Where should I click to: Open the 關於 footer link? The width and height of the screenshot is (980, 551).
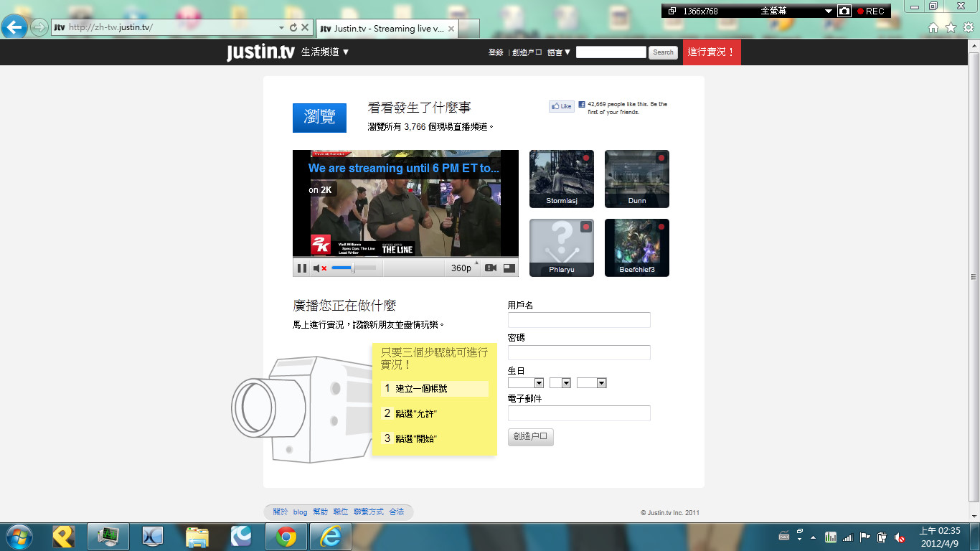coord(280,512)
